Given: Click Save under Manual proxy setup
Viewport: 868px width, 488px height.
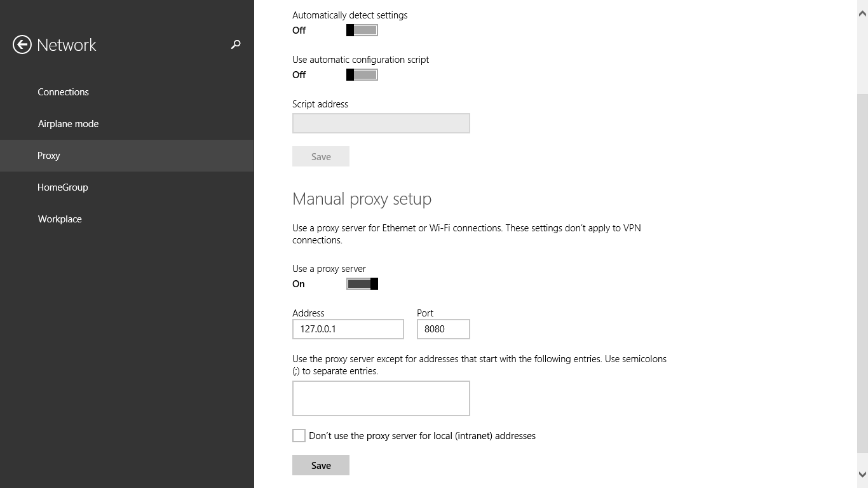Looking at the screenshot, I should (x=321, y=465).
